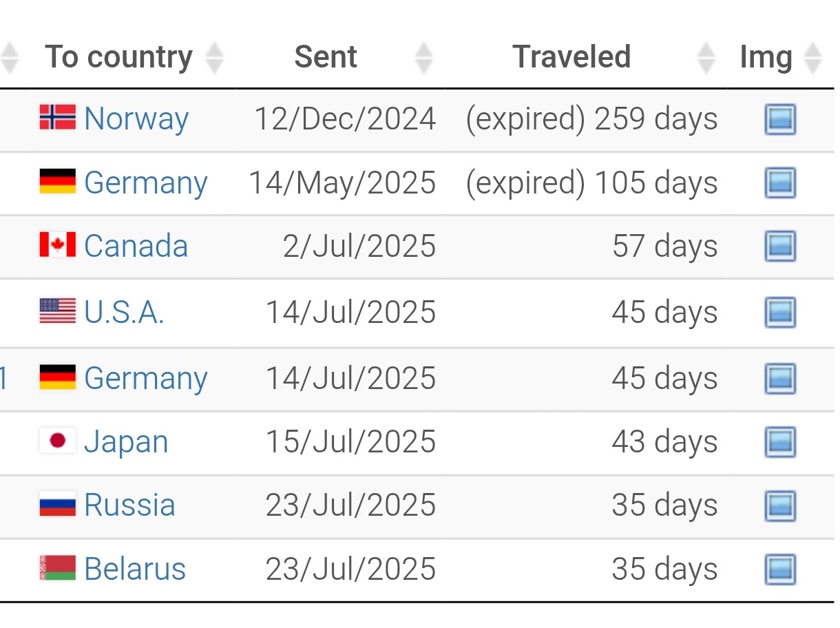840x628 pixels.
Task: Open the Norway country link
Action: (136, 119)
